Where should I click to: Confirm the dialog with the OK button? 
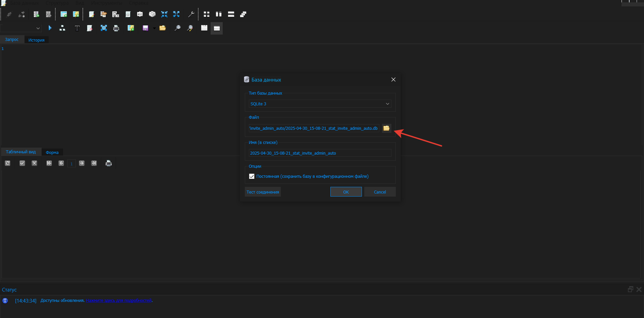(x=346, y=192)
